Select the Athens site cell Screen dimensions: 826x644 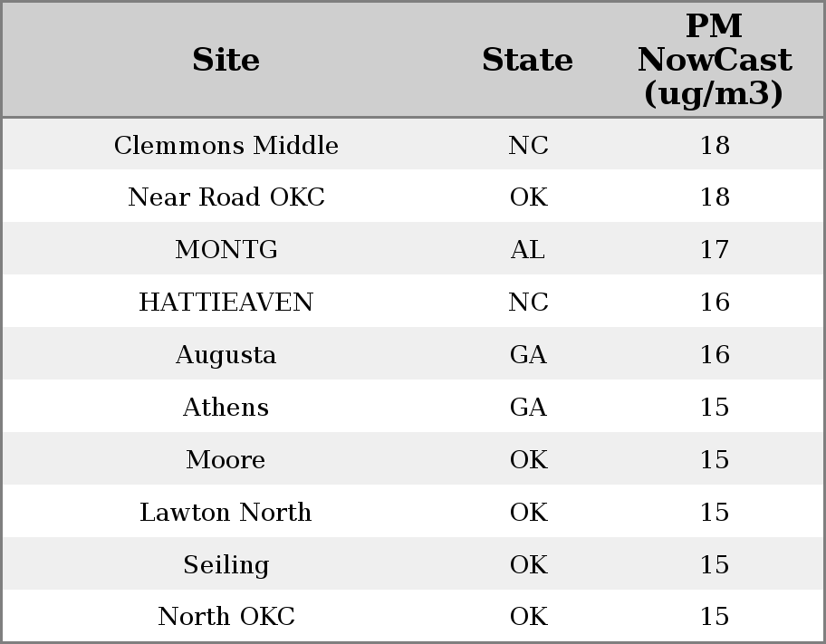point(226,408)
